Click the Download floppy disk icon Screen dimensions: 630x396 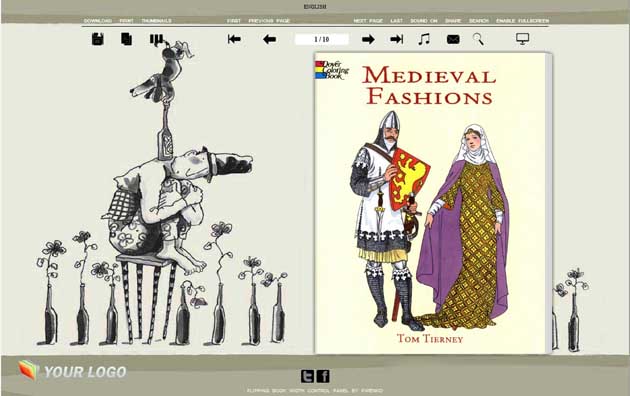point(98,39)
